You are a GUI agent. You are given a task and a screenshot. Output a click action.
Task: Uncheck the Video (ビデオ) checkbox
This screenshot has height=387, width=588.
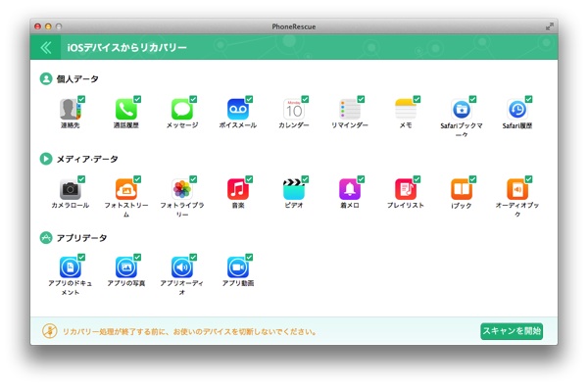(305, 179)
